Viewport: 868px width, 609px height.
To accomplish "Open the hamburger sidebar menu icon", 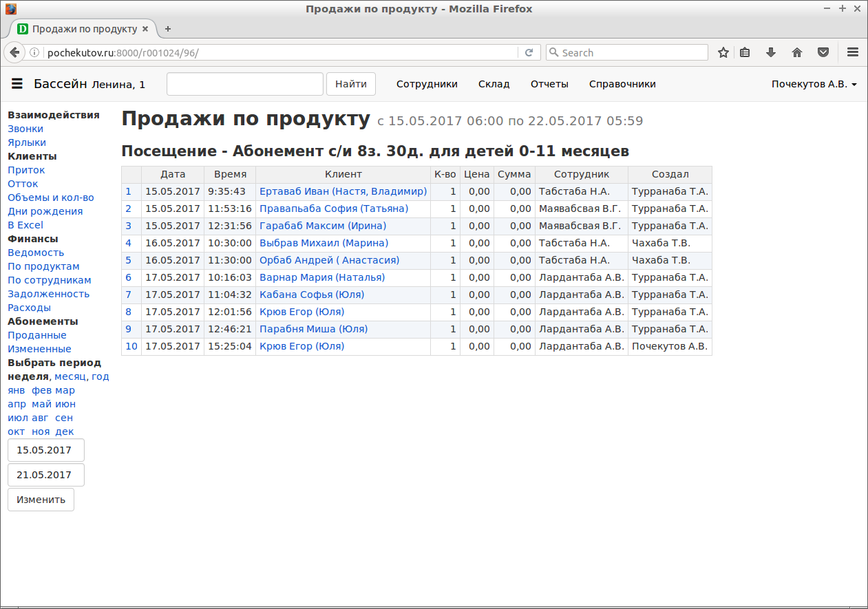I will tap(17, 84).
